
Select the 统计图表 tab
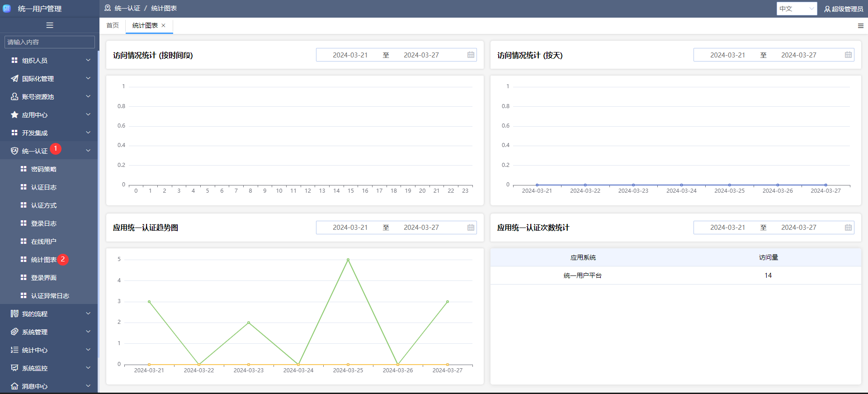point(145,25)
